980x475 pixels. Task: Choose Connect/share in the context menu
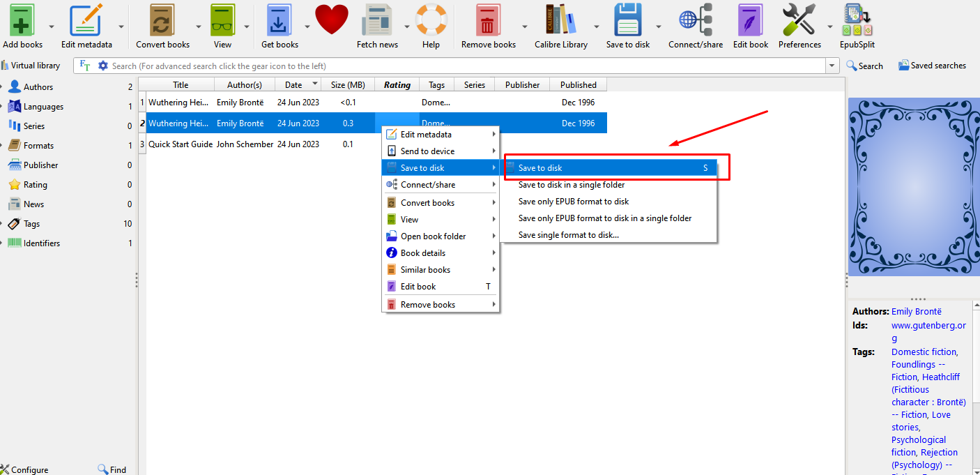point(441,185)
